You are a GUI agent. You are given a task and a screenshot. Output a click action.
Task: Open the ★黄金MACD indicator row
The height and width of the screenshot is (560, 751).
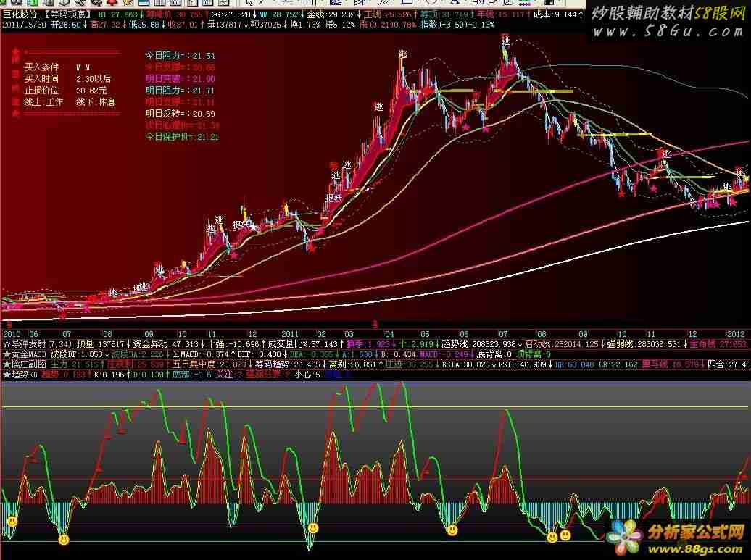(x=25, y=354)
